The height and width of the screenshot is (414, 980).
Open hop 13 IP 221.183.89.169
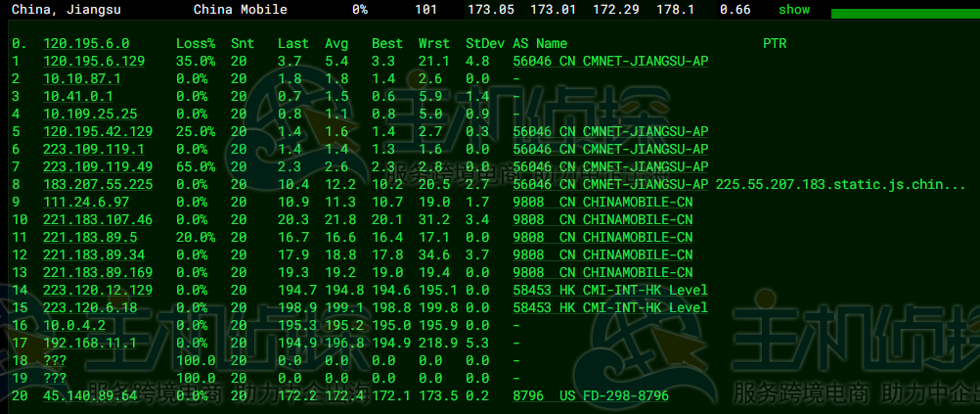tap(98, 273)
